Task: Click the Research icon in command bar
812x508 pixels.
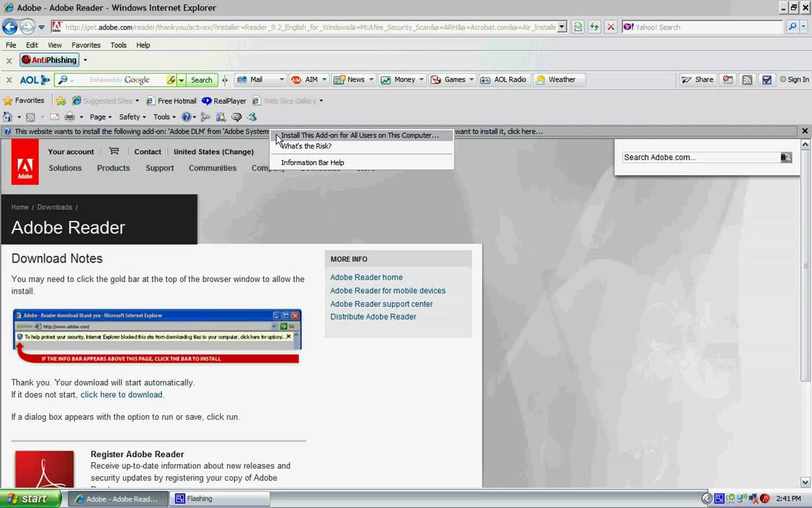Action: coord(221,117)
